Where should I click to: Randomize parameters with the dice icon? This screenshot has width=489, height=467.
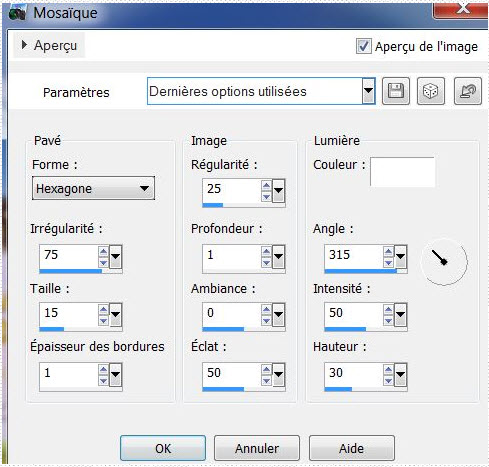coord(431,91)
